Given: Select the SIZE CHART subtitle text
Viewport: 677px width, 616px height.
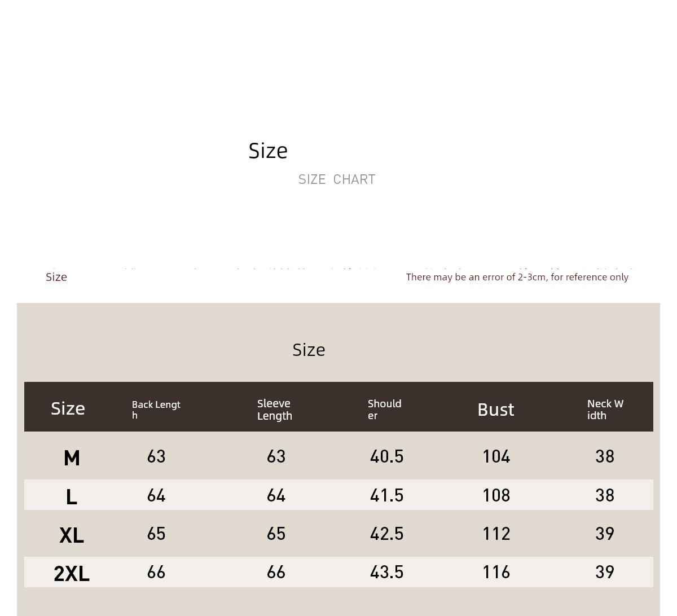Looking at the screenshot, I should tap(337, 179).
